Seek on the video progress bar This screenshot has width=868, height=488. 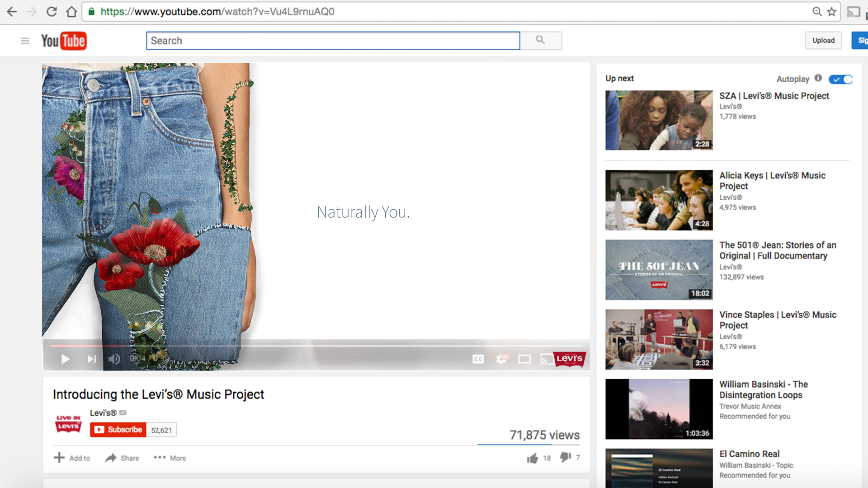tap(316, 346)
